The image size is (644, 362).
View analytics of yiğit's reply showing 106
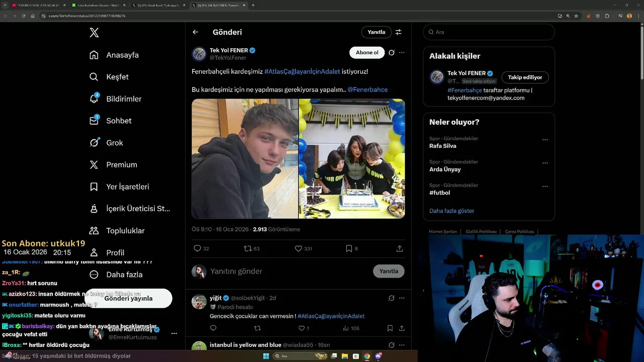tap(351, 328)
